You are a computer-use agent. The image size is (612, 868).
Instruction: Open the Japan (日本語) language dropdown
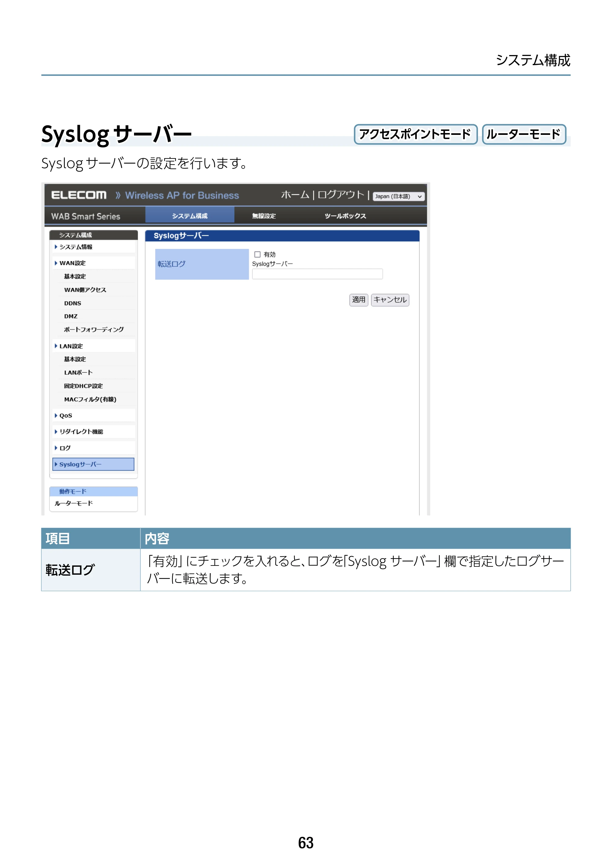point(399,197)
